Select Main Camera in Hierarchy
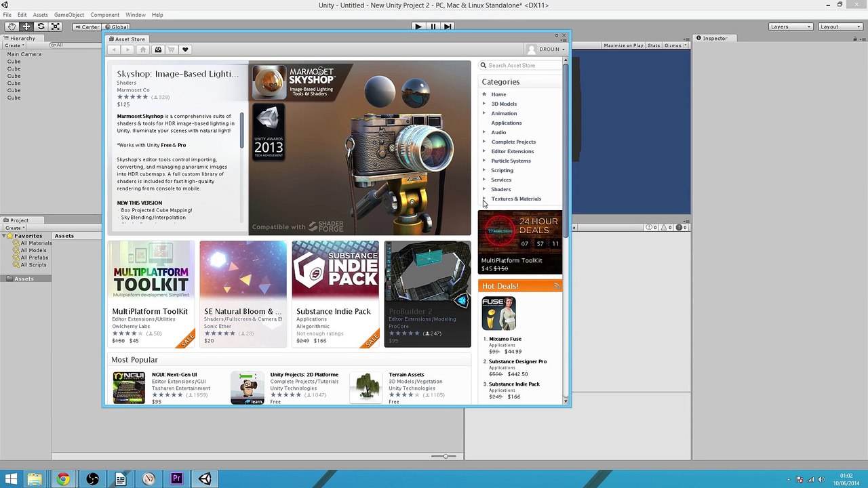Image resolution: width=868 pixels, height=488 pixels. point(24,54)
